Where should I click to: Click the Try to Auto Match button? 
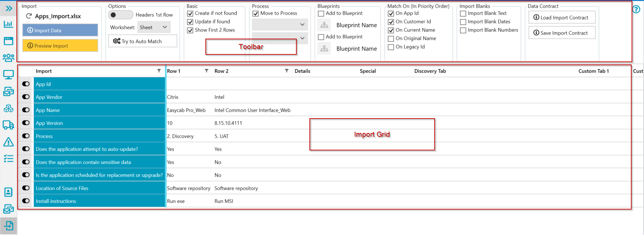pyautogui.click(x=143, y=41)
